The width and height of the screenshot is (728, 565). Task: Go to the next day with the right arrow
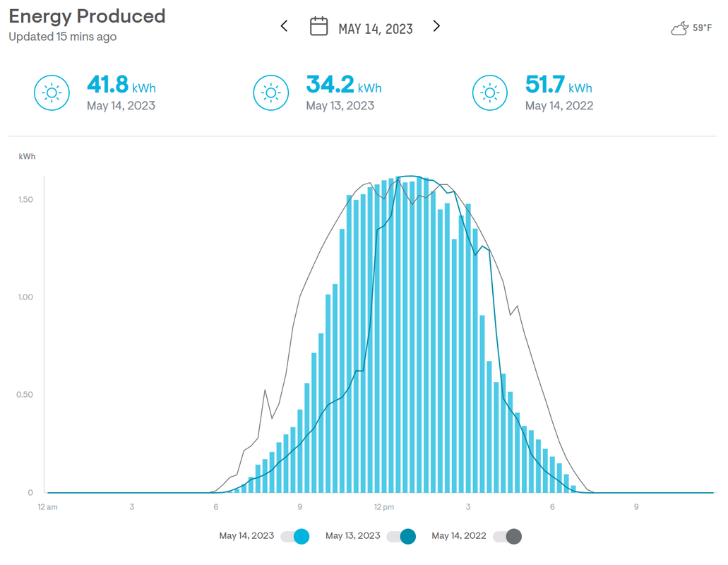tap(436, 26)
